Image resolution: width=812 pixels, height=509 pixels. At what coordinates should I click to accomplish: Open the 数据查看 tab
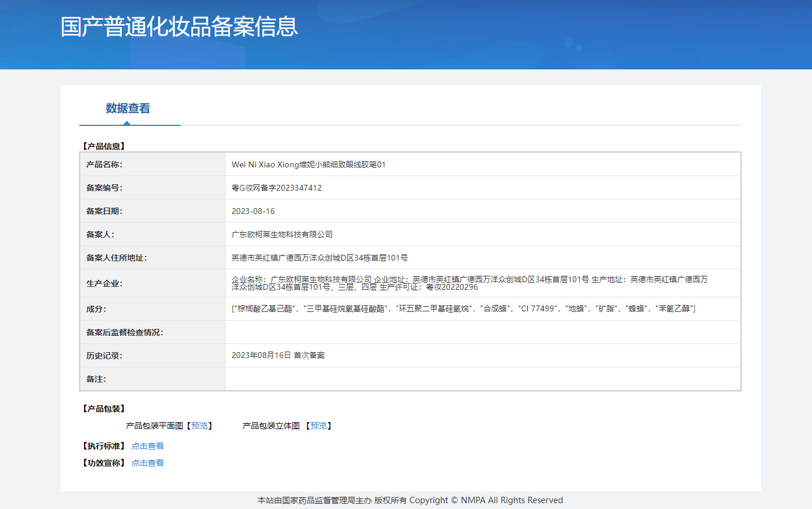[x=128, y=108]
